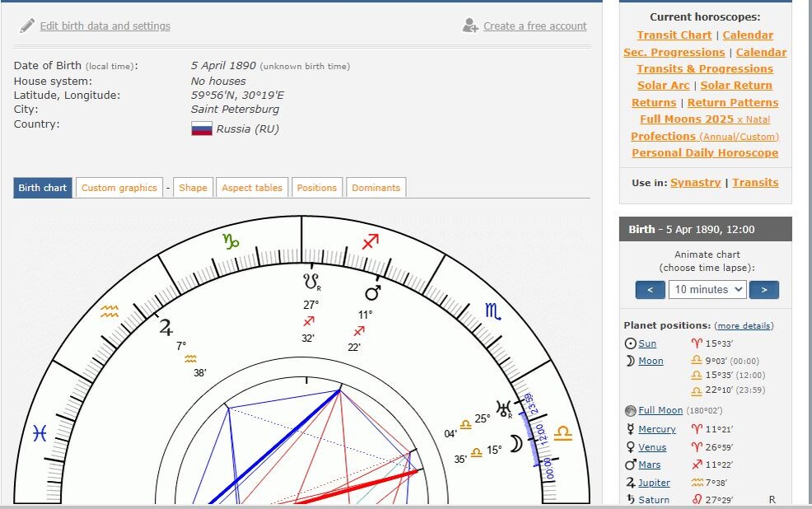This screenshot has width=812, height=509.
Task: Click the Mercury symbol in planet positions
Action: [630, 429]
